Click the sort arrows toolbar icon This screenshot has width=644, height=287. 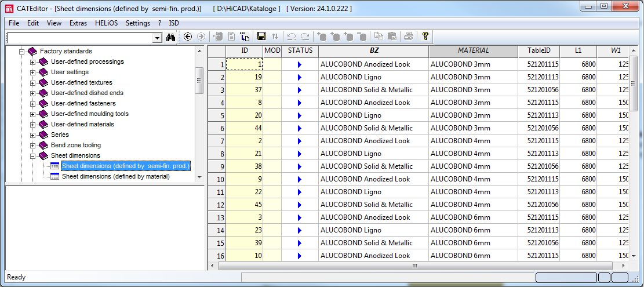pos(275,37)
